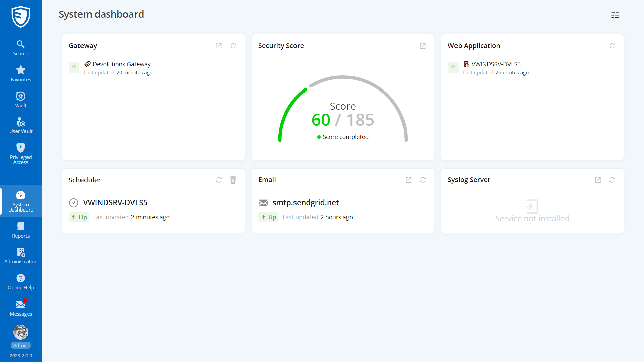This screenshot has width=644, height=362.
Task: Refresh the Syslog Server widget
Action: coord(612,180)
